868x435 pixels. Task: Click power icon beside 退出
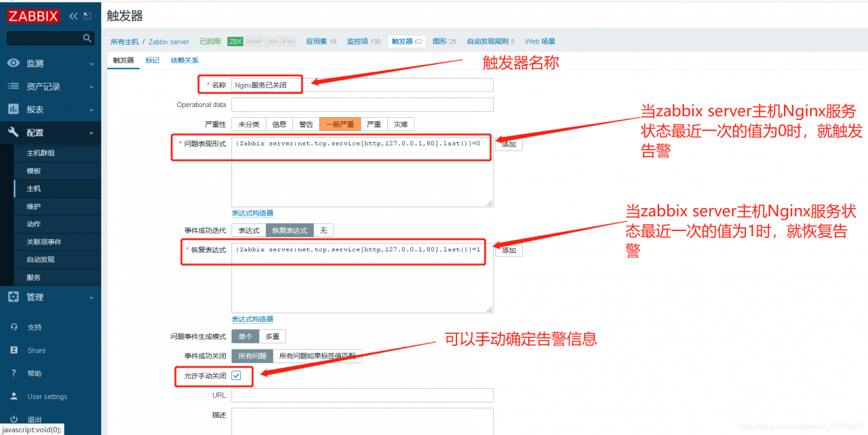click(14, 419)
